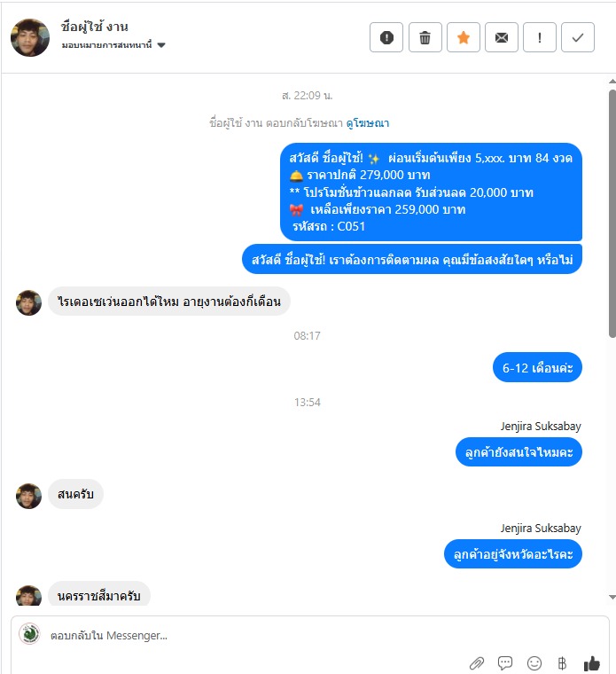616x674 pixels.
Task: Click the chat vertical scrollbar thumb
Action: pyautogui.click(x=612, y=214)
